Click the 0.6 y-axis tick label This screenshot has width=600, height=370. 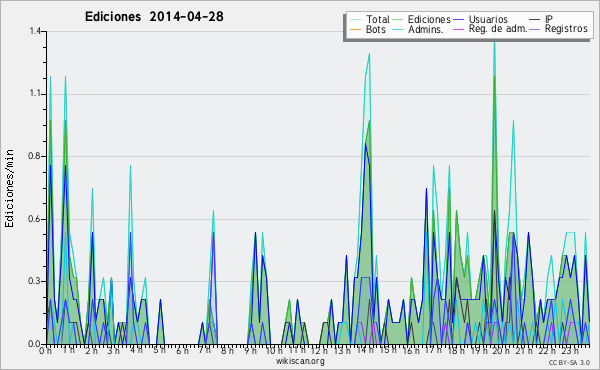[35, 219]
